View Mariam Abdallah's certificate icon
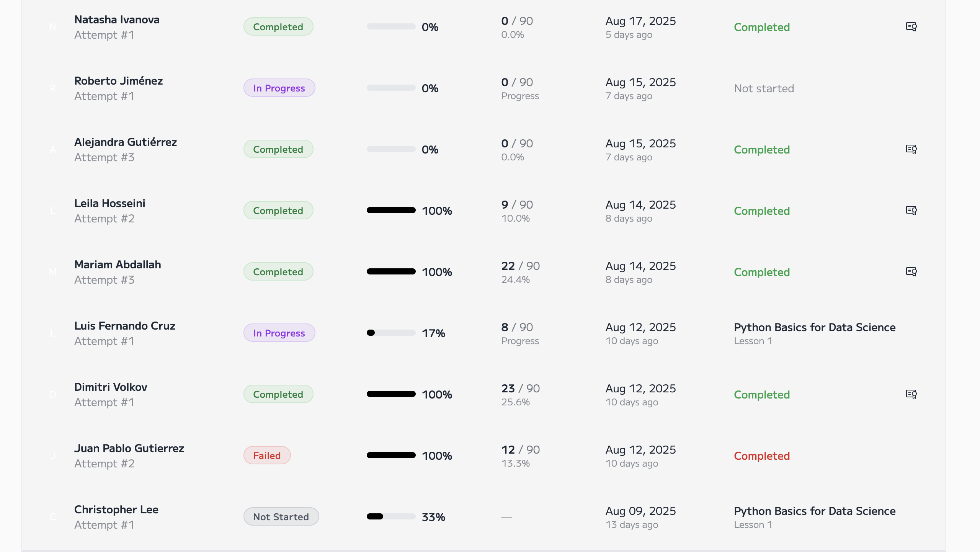This screenshot has width=980, height=552. [911, 271]
